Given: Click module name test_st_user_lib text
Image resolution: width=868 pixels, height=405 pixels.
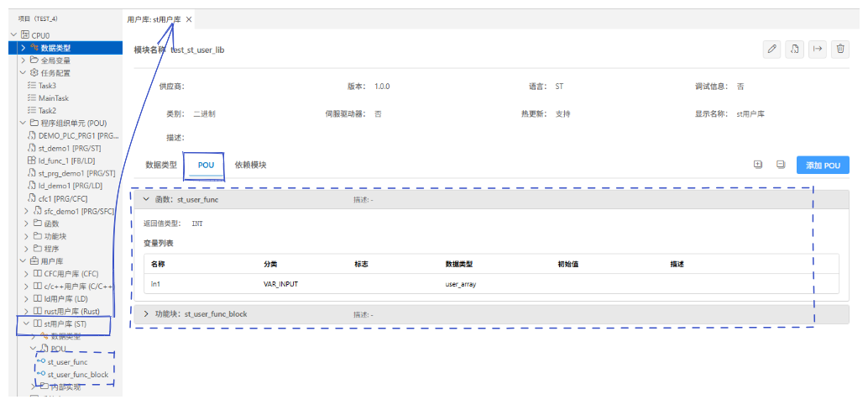Looking at the screenshot, I should pyautogui.click(x=197, y=50).
